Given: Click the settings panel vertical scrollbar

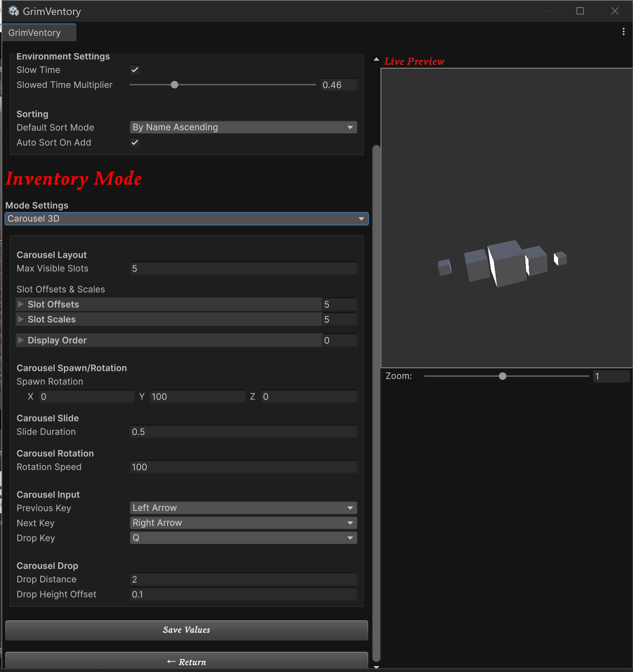Looking at the screenshot, I should pos(376,403).
